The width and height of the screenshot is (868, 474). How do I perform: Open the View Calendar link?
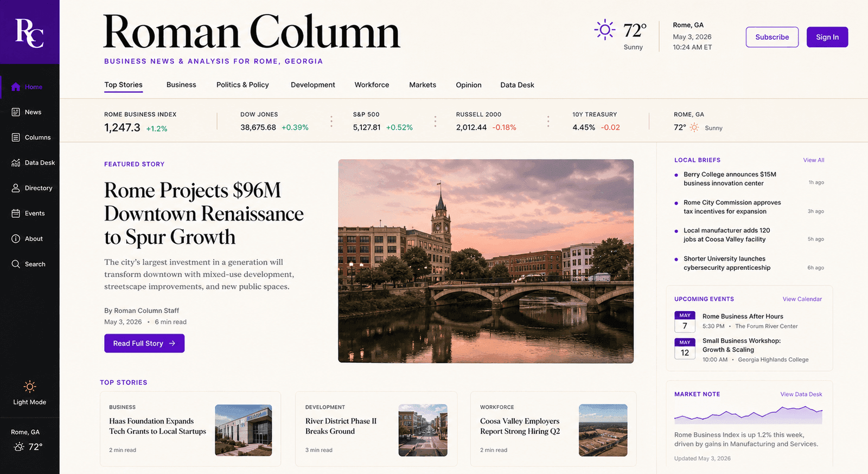pyautogui.click(x=802, y=299)
